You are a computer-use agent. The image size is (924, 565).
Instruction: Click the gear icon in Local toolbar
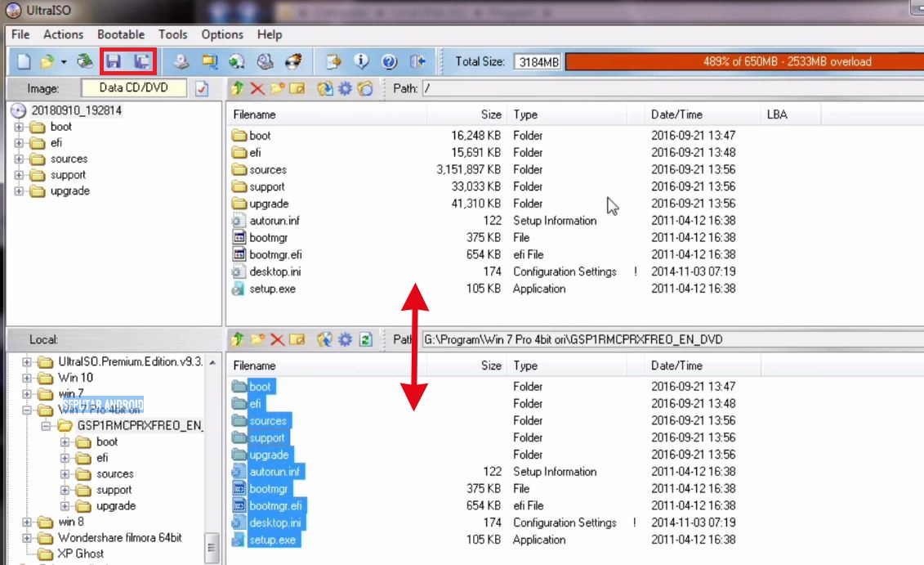click(x=345, y=339)
